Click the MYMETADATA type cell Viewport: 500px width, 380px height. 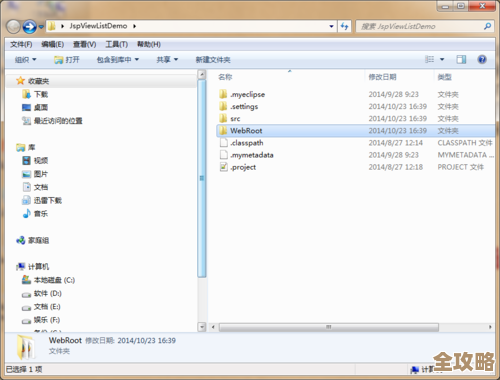466,155
